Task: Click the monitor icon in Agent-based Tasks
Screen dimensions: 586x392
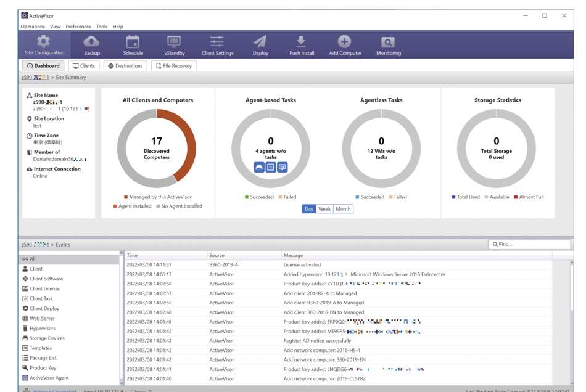Action: click(282, 167)
